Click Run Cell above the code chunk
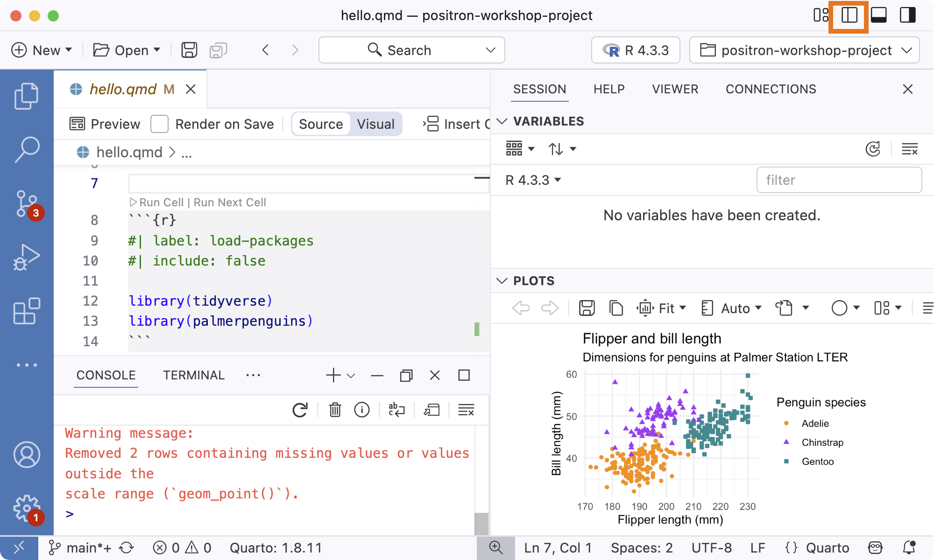Viewport: 934px width, 560px height. click(x=156, y=203)
